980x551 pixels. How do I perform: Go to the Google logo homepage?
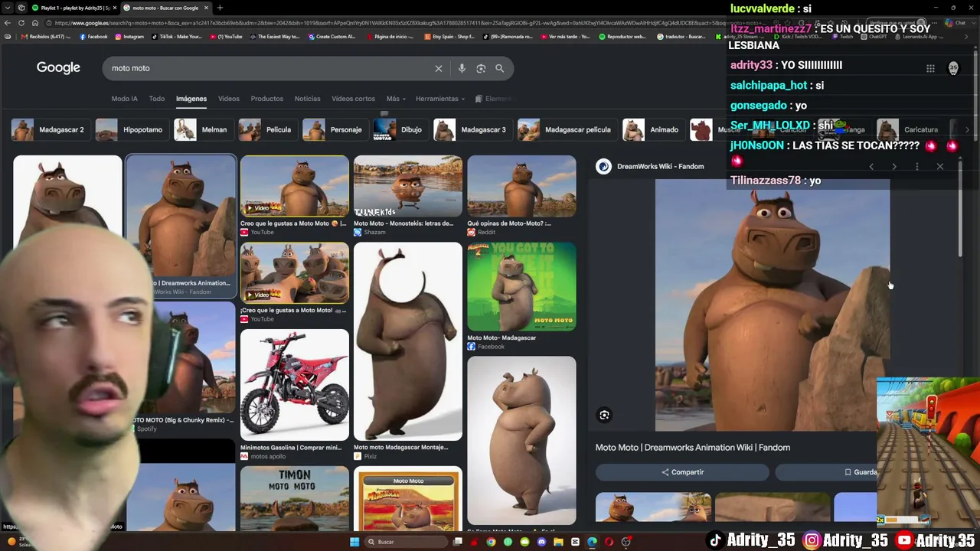[x=58, y=68]
